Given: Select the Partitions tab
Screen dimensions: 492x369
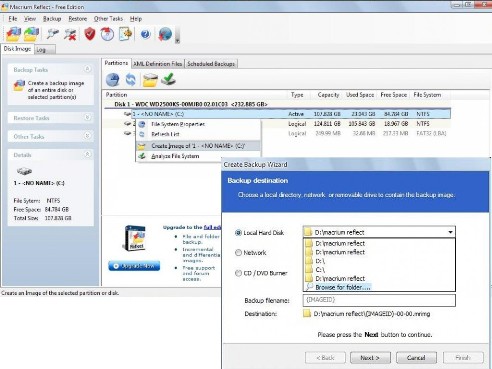Looking at the screenshot, I should click(x=116, y=63).
